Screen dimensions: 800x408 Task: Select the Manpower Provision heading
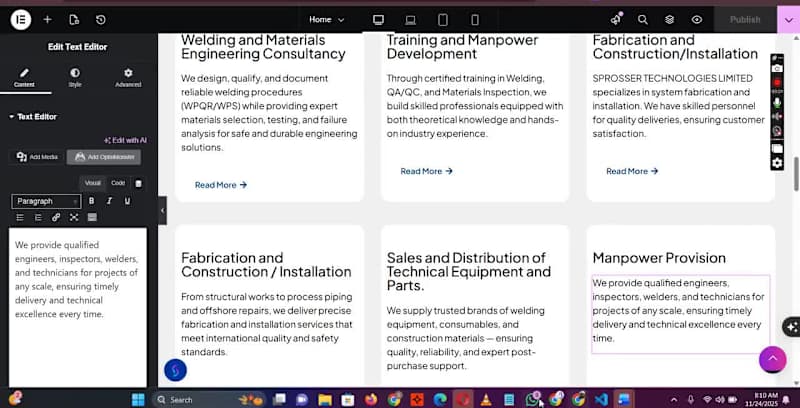[659, 258]
